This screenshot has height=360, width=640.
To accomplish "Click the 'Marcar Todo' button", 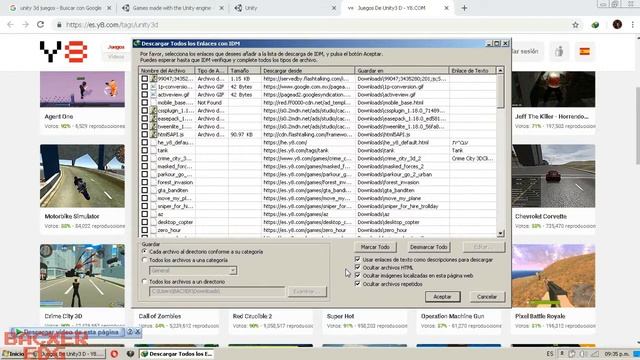I will [x=375, y=247].
